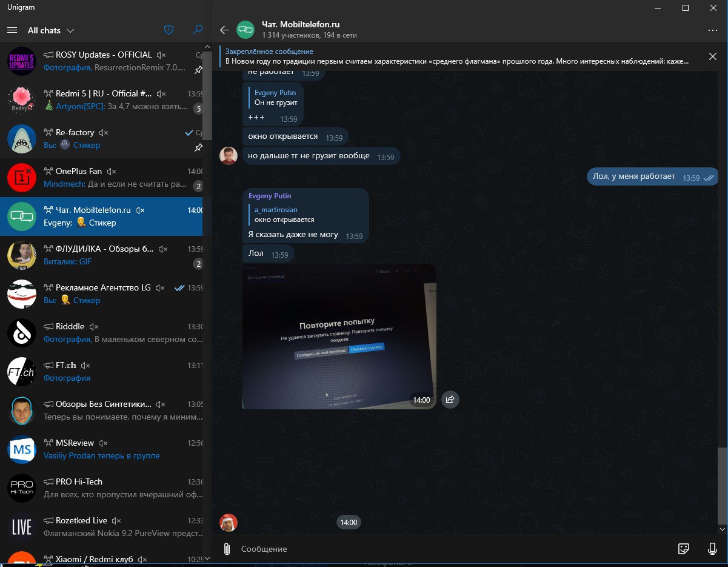Viewport: 728px width, 567px height.
Task: Click the ФЛУДИЛКА chat avatar
Action: point(22,255)
